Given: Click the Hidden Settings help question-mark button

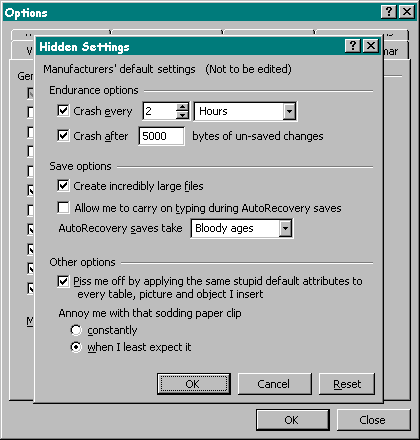Looking at the screenshot, I should (x=353, y=46).
